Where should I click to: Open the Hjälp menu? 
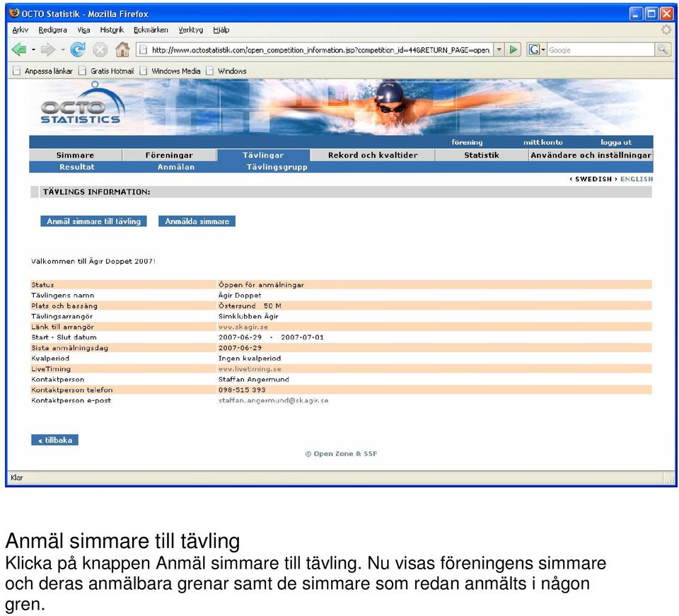[221, 30]
